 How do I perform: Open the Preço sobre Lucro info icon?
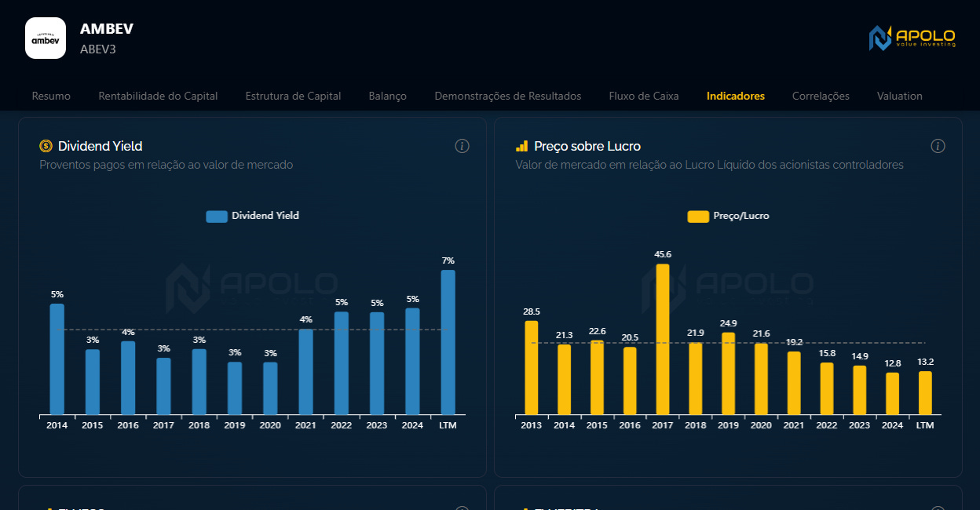click(938, 146)
